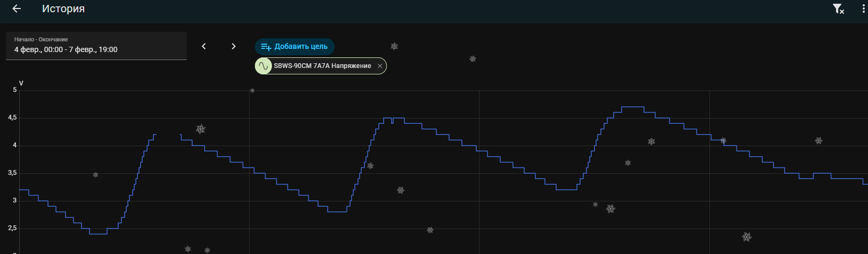Click the sine-wave icon on the entity chip
Image resolution: width=868 pixels, height=254 pixels.
[263, 66]
